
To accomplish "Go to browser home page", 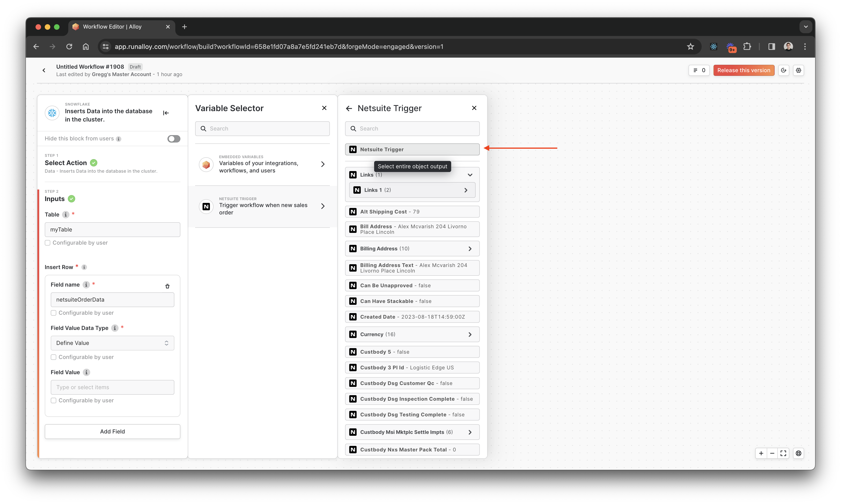I will [86, 47].
